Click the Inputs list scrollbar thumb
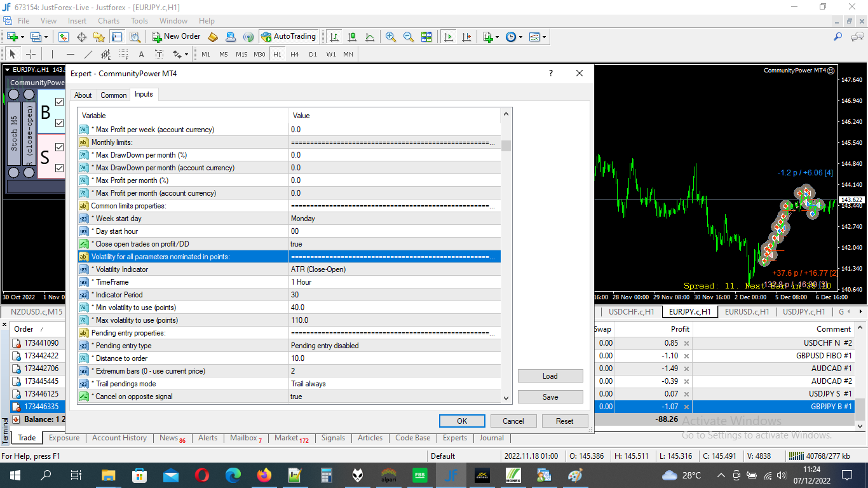 tap(506, 146)
